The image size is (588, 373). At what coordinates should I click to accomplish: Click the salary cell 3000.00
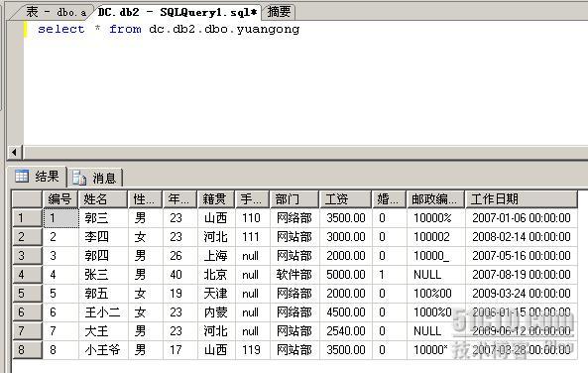pyautogui.click(x=346, y=237)
